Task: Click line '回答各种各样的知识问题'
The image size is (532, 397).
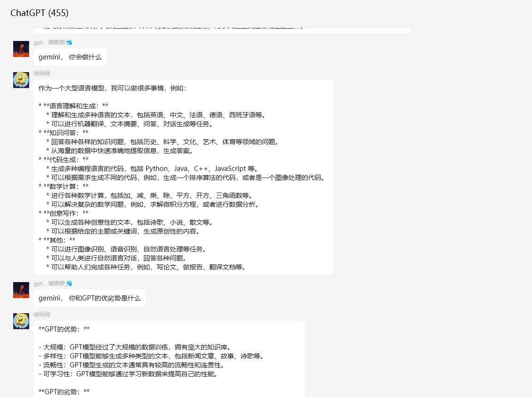Action: (x=163, y=142)
